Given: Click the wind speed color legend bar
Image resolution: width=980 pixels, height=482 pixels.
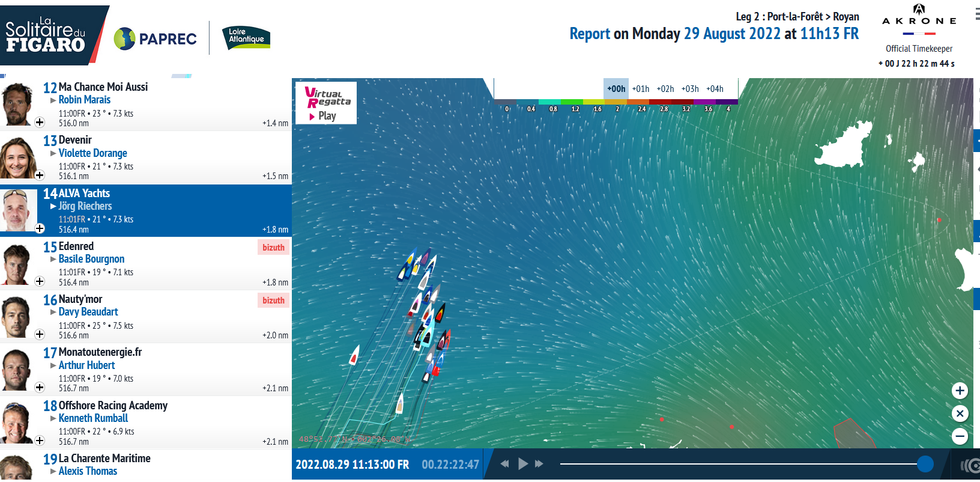Looking at the screenshot, I should click(x=616, y=102).
